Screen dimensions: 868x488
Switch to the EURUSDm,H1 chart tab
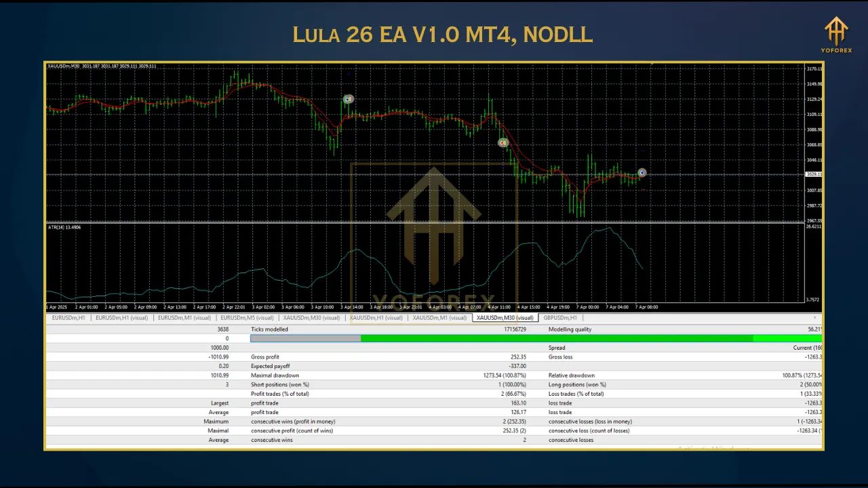click(68, 317)
